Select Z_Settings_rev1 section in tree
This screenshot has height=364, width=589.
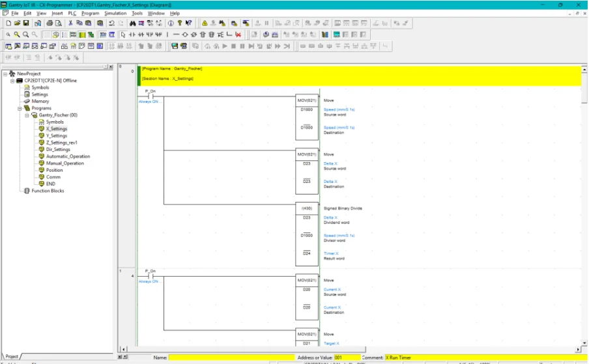pos(62,143)
